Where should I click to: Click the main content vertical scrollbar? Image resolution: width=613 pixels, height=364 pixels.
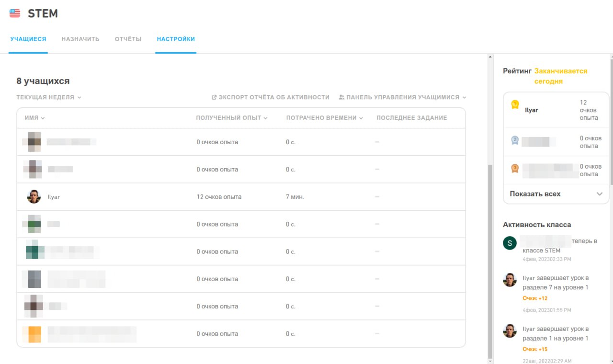pos(489,259)
